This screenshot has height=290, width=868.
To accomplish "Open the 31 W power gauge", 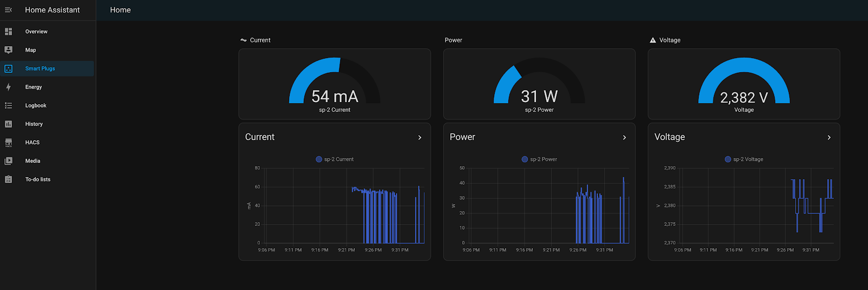I will pyautogui.click(x=539, y=84).
